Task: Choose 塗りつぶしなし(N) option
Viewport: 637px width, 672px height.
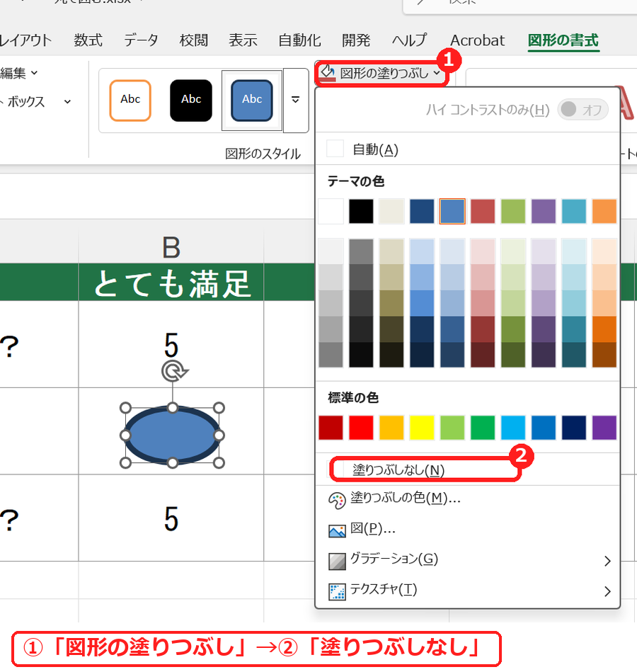Action: click(x=467, y=469)
